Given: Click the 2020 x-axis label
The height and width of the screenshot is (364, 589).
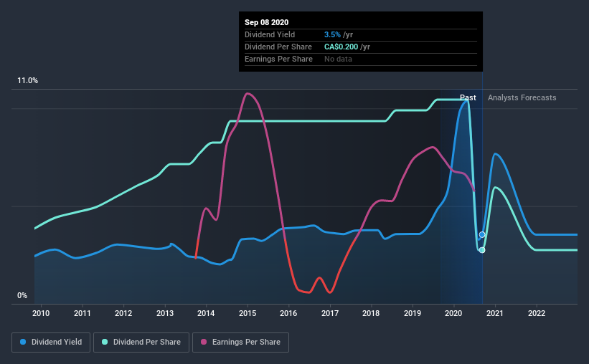Looking at the screenshot, I should coord(453,313).
